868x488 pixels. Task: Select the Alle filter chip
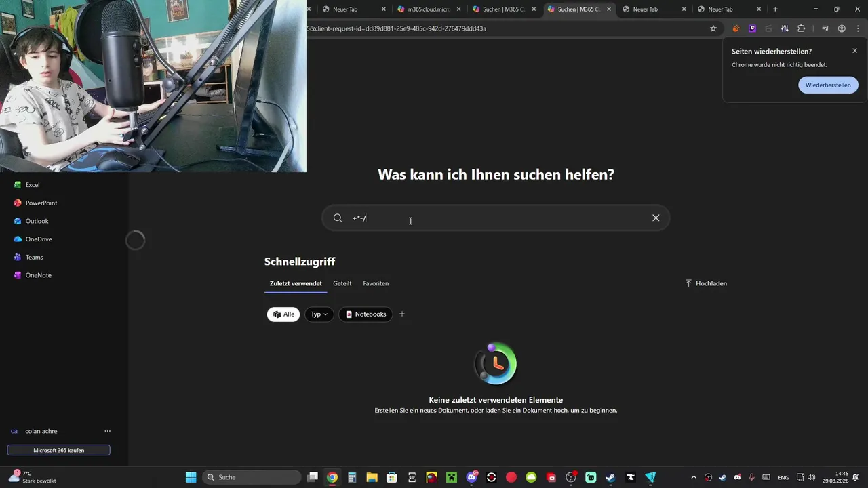[283, 314]
